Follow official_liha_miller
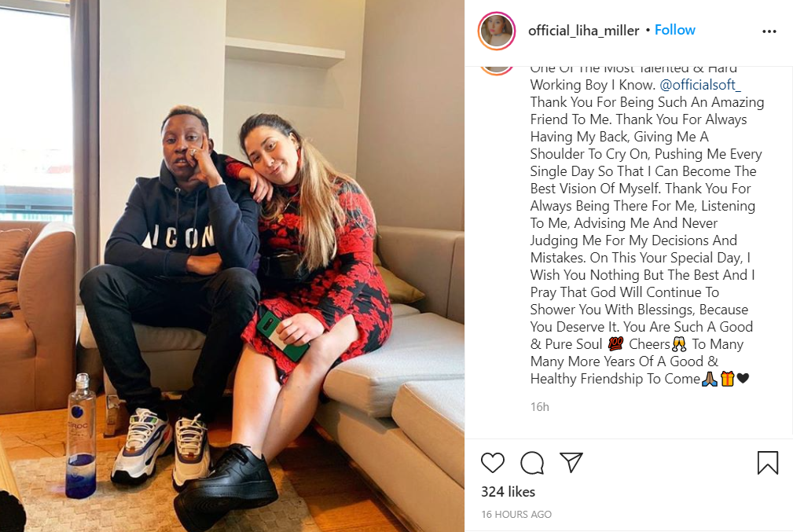The height and width of the screenshot is (532, 793). (x=674, y=30)
